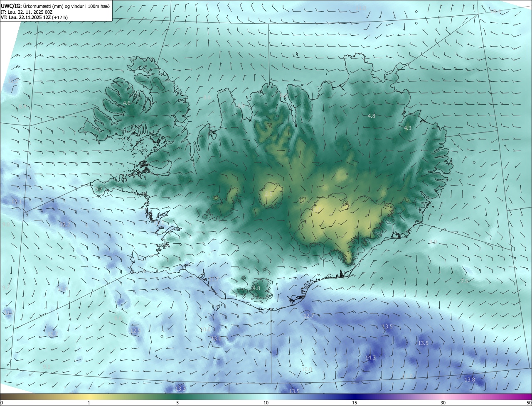Select the 'VT: Lau. 22.11.2025 12Z (+12 h)' line
The width and height of the screenshot is (532, 406).
(34, 17)
